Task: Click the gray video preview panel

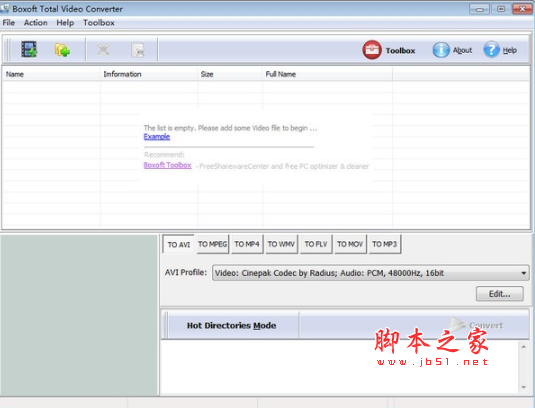Action: [x=79, y=315]
